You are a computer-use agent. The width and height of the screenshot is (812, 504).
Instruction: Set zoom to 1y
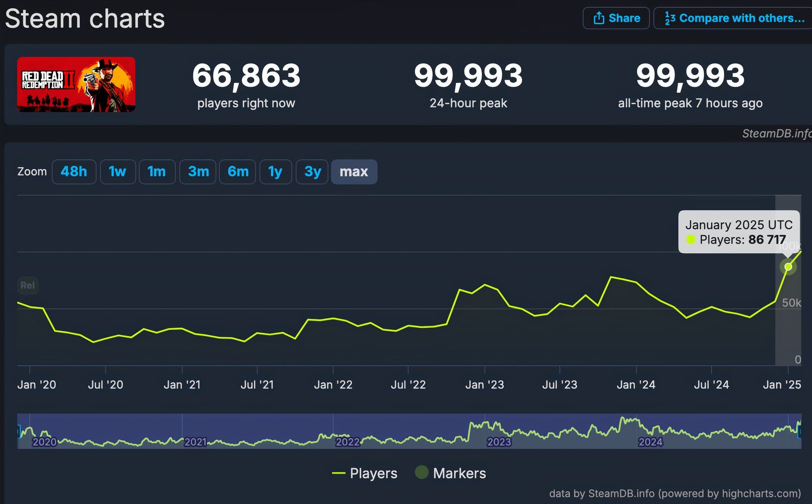point(275,172)
